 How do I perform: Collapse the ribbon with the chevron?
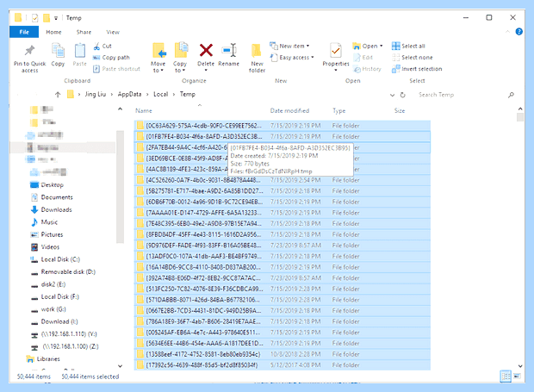[507, 32]
